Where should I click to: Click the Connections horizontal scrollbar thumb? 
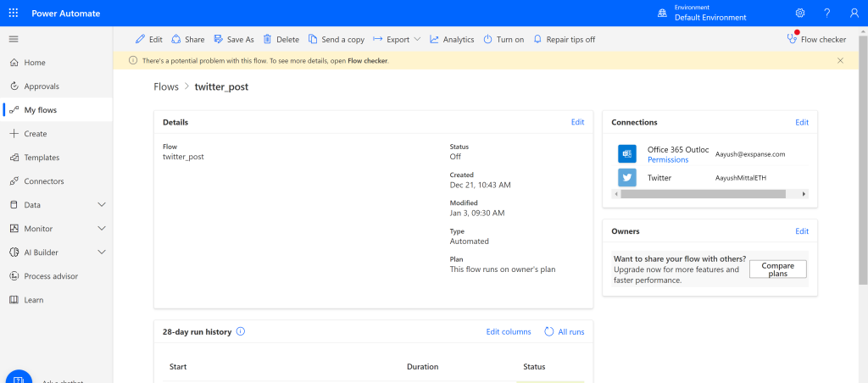point(703,194)
